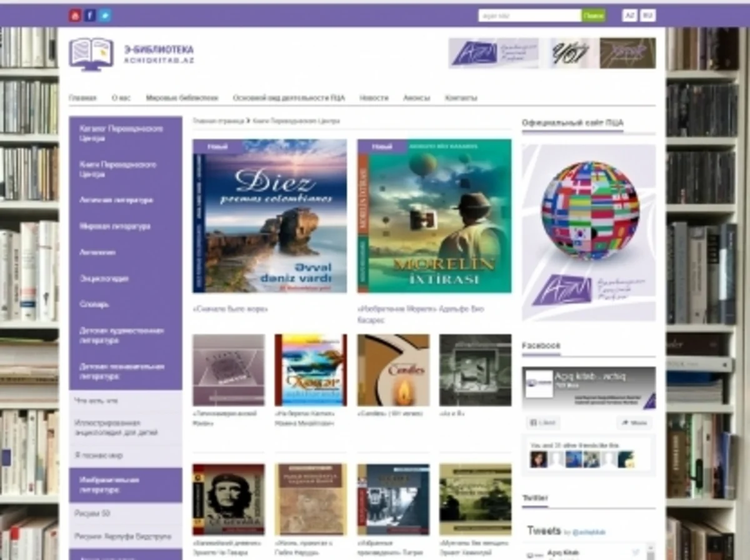
Task: Open the 'Diez poemas colombianos' book cover
Action: pyautogui.click(x=270, y=216)
